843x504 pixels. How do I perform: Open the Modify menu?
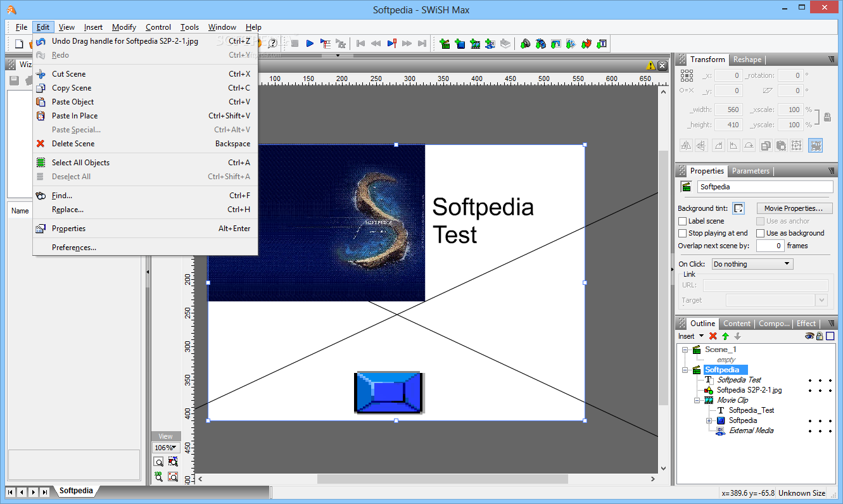coord(124,27)
